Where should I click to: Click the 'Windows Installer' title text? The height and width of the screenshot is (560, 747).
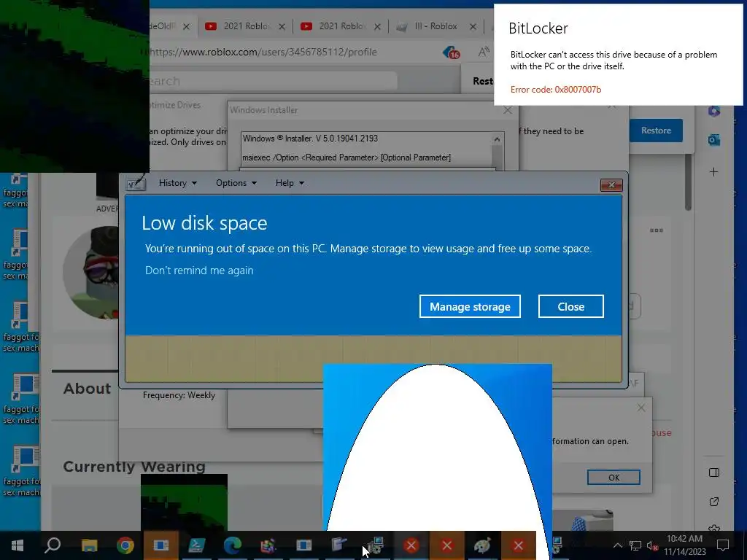(x=264, y=110)
